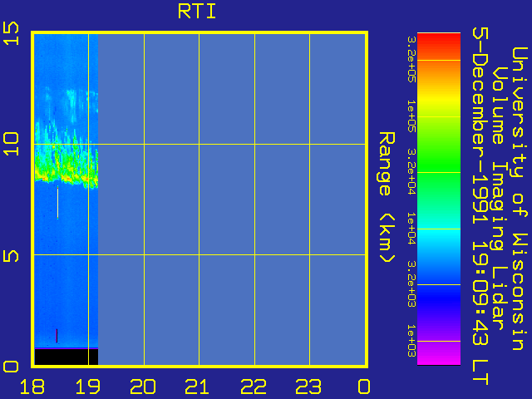Select the hour 18 time label
This screenshot has width=532, height=399.
coord(32,387)
